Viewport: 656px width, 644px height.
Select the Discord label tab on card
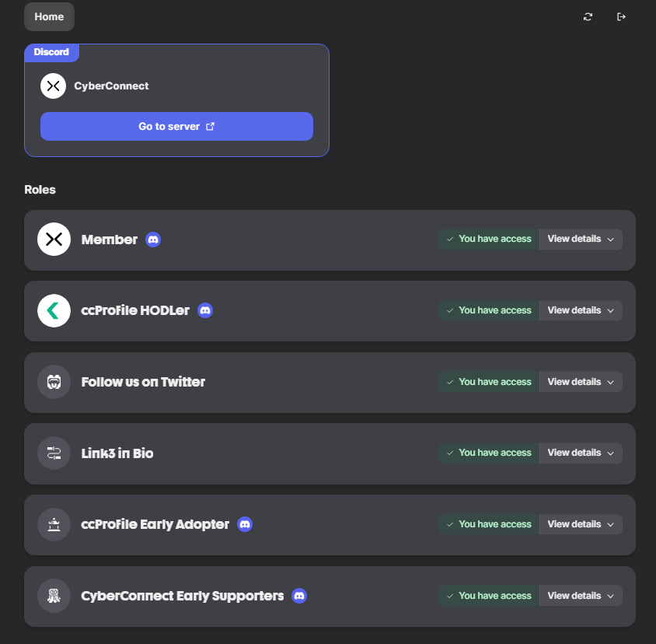(51, 52)
